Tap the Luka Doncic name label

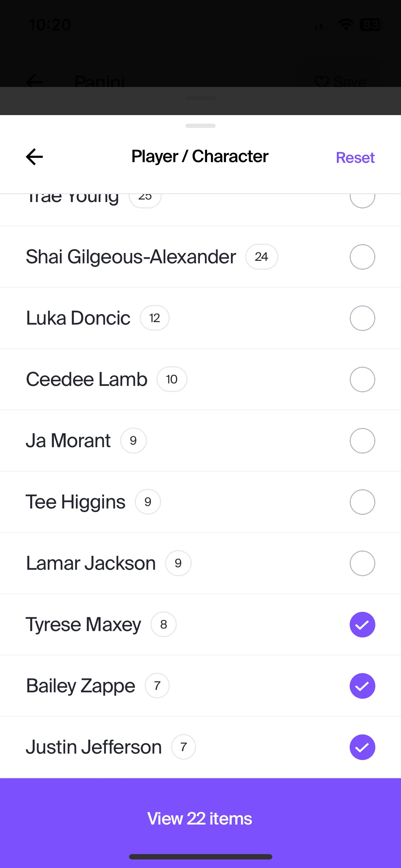coord(78,318)
